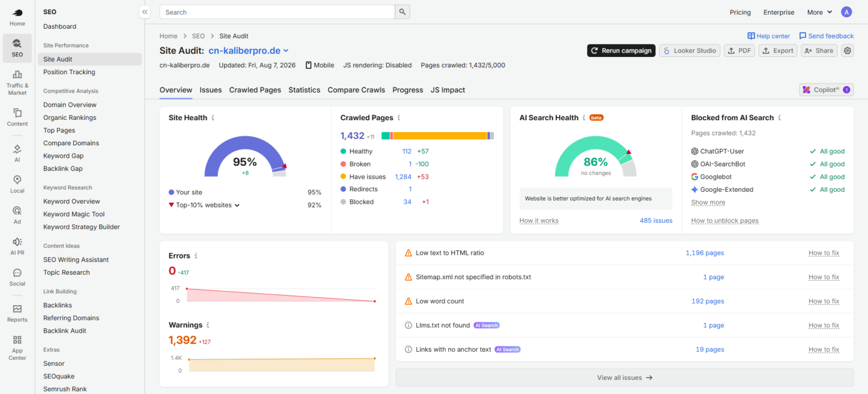The width and height of the screenshot is (868, 394).
Task: Select the SEO icon in left rail
Action: point(17,48)
